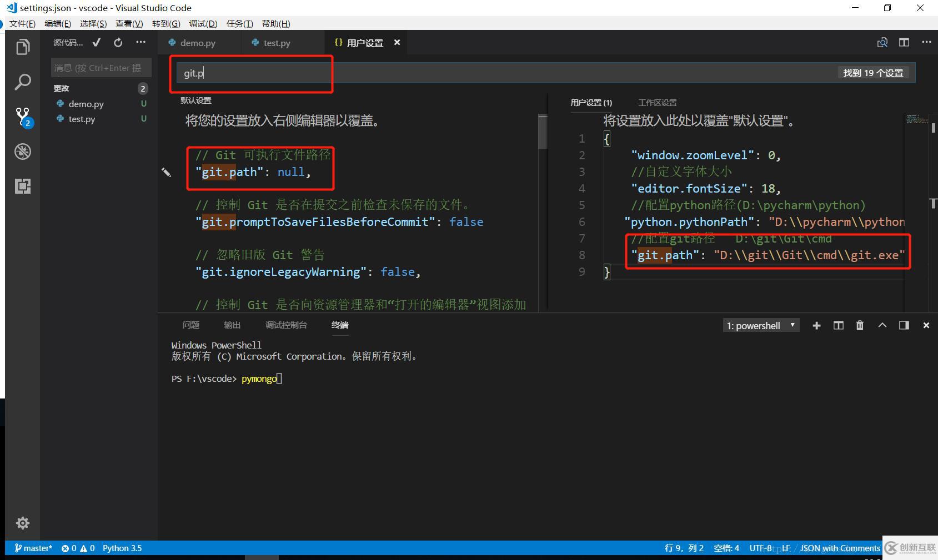Commit changes via the checkmark icon
The image size is (938, 560).
coord(96,42)
